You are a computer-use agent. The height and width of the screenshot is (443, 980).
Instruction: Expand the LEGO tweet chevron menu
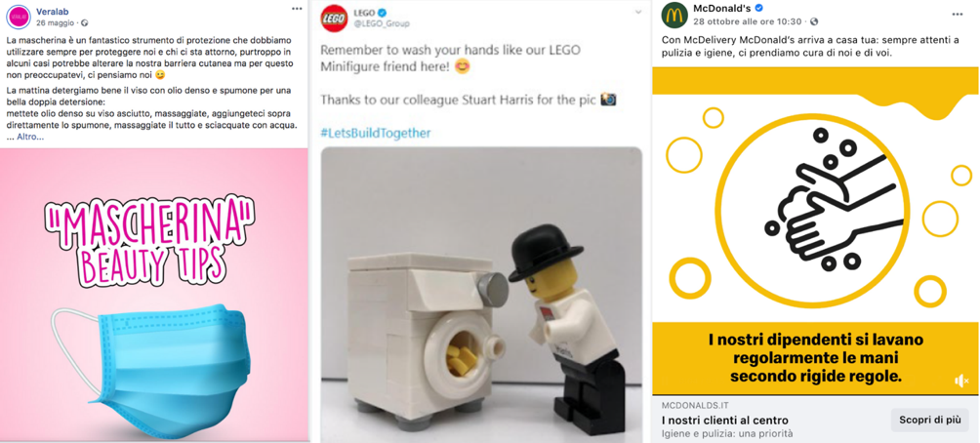[x=638, y=12]
